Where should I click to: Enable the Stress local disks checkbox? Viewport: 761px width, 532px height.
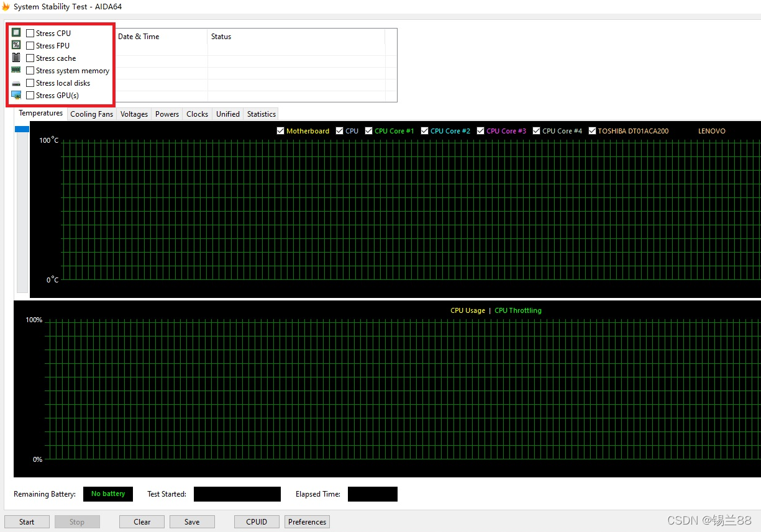(30, 83)
